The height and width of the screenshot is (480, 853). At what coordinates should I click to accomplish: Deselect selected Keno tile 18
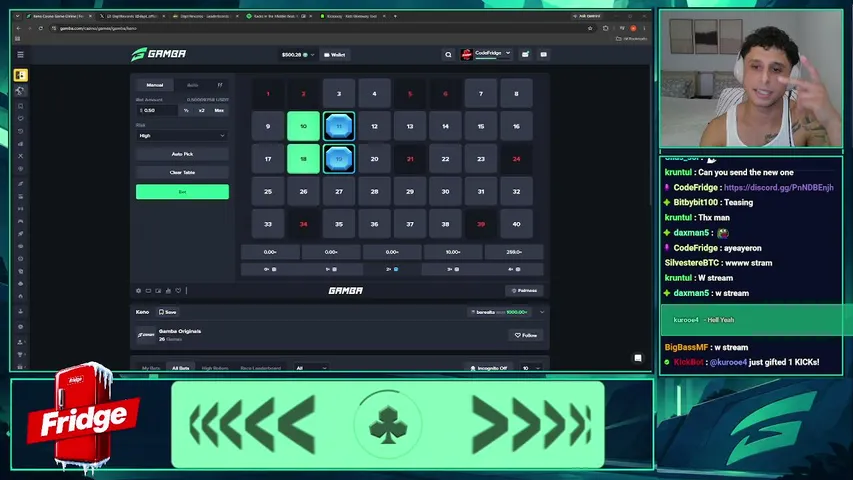point(304,159)
